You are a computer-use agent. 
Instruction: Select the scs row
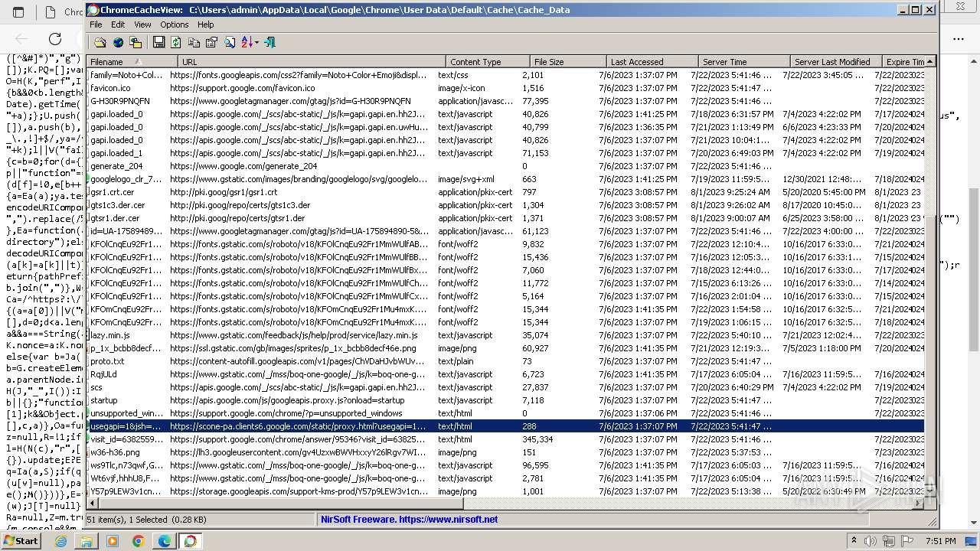(x=505, y=387)
